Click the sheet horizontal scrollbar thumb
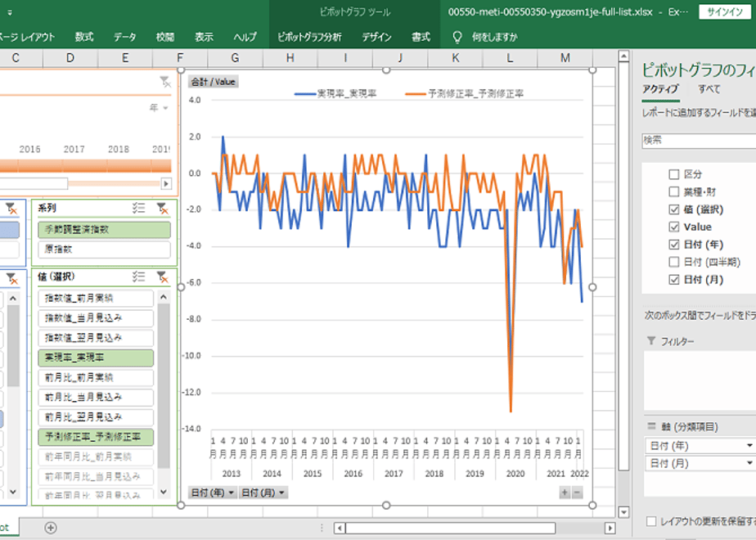The image size is (756, 540). pos(450,528)
